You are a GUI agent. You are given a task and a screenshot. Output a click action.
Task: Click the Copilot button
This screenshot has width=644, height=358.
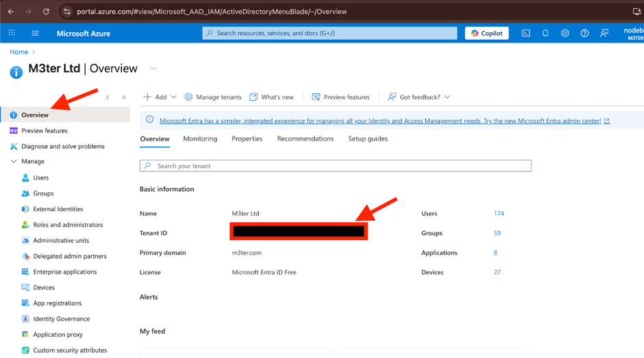486,33
